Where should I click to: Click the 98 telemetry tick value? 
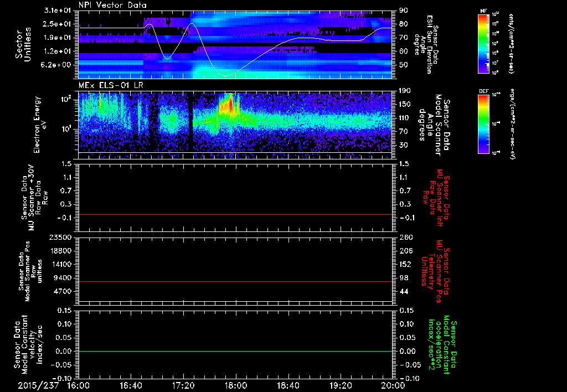(x=404, y=278)
